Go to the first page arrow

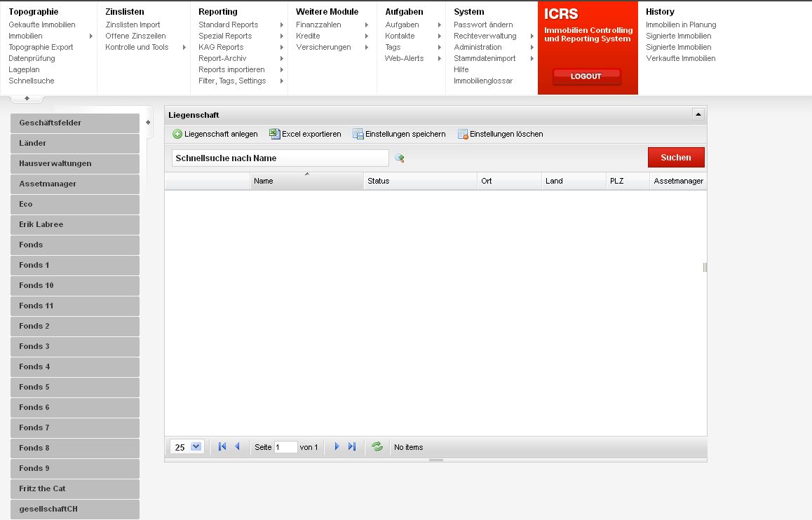coord(222,446)
